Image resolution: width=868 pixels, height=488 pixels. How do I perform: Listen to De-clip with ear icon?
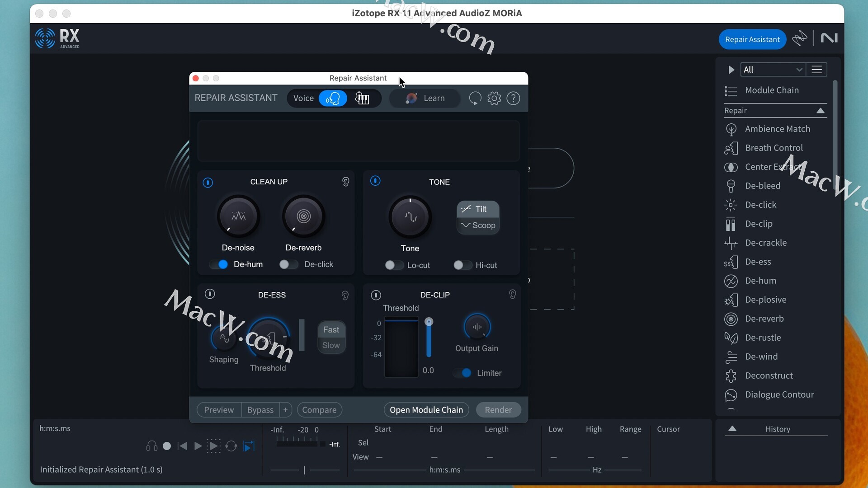point(512,294)
